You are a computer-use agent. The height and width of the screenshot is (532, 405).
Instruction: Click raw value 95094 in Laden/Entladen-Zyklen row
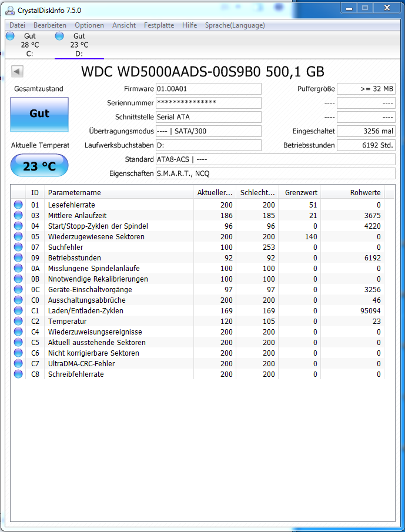369,310
